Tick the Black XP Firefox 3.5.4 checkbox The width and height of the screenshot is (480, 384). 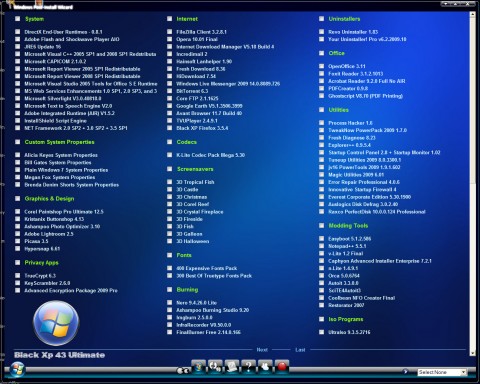click(170, 128)
